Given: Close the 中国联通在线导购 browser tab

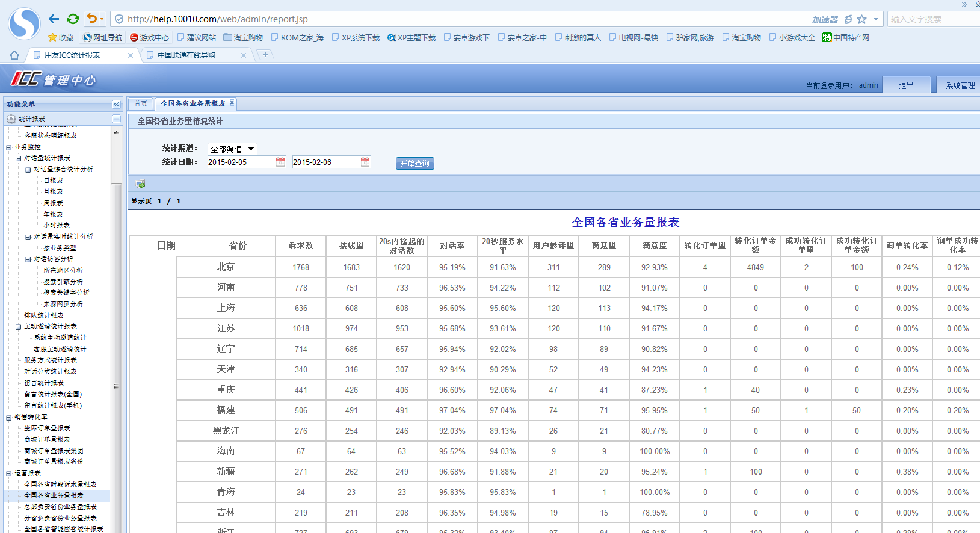Looking at the screenshot, I should [x=244, y=55].
